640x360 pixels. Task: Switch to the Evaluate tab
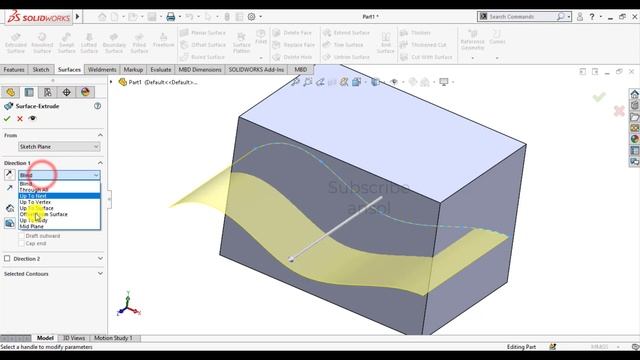tap(161, 69)
